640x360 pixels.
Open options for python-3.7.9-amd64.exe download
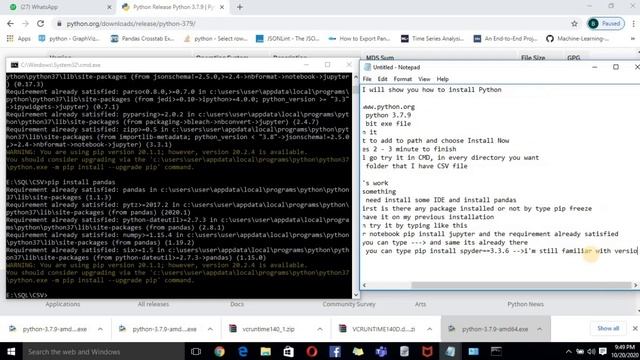[540, 329]
